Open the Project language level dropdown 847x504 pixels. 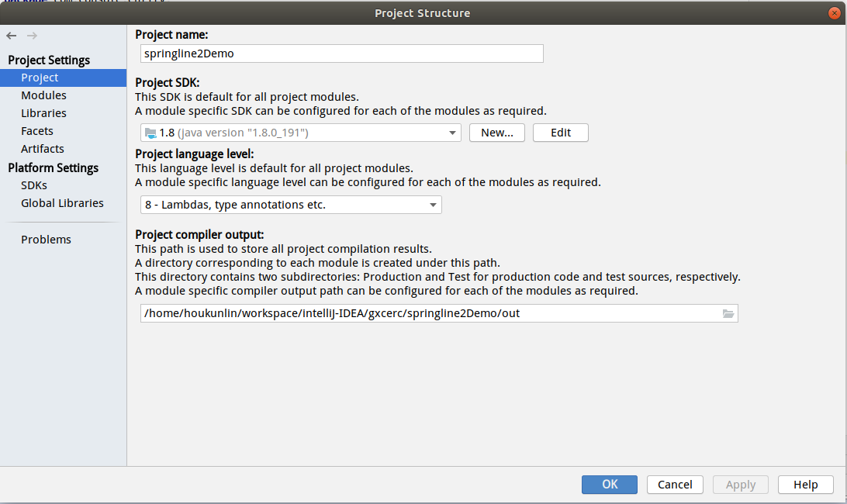(433, 205)
